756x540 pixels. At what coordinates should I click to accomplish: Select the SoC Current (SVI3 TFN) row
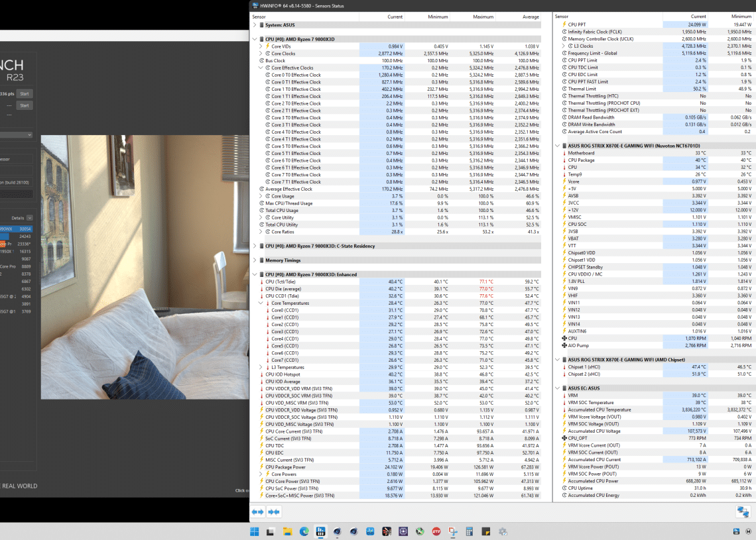399,439
